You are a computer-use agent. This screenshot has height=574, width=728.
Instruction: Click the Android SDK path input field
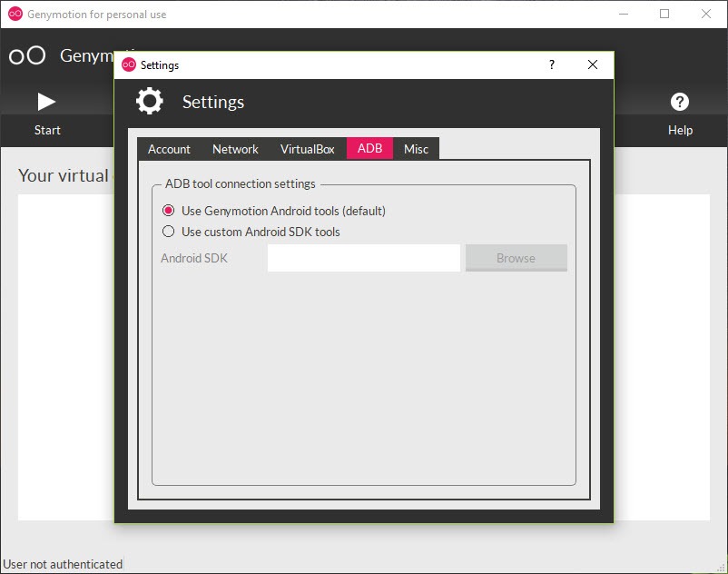[363, 258]
